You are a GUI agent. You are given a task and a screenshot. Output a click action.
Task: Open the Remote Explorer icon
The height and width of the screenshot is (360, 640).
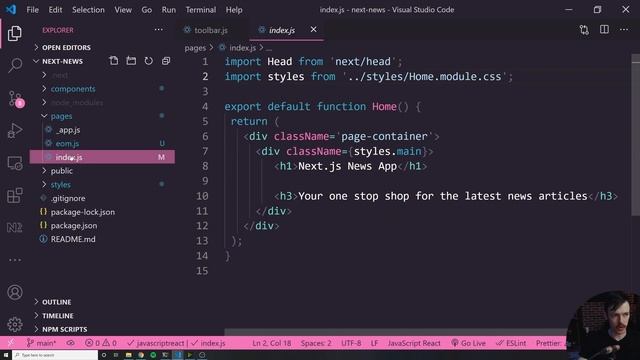15,163
